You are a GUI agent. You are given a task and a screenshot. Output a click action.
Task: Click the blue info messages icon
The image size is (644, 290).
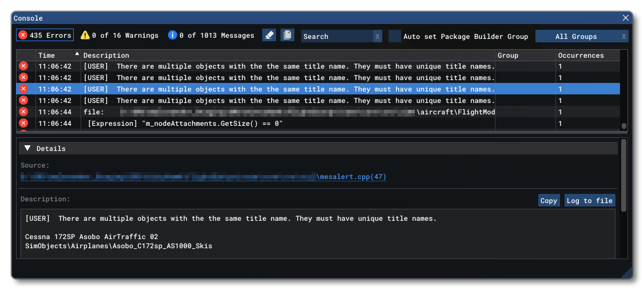coord(173,35)
